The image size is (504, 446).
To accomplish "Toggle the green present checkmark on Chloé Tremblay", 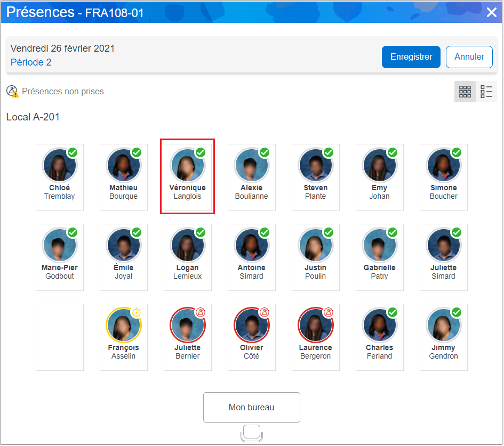I will 73,152.
